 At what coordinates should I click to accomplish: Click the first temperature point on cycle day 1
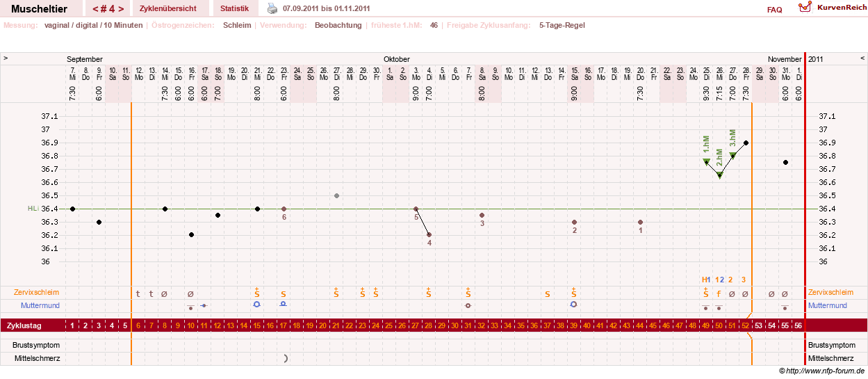72,209
